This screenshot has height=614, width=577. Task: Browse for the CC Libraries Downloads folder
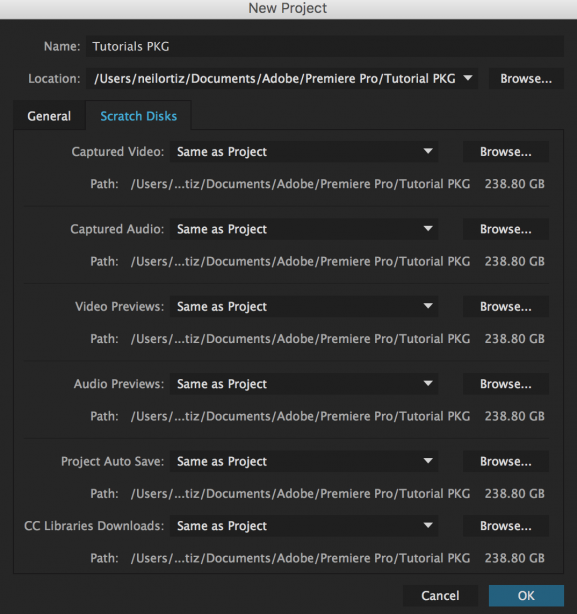(x=506, y=526)
